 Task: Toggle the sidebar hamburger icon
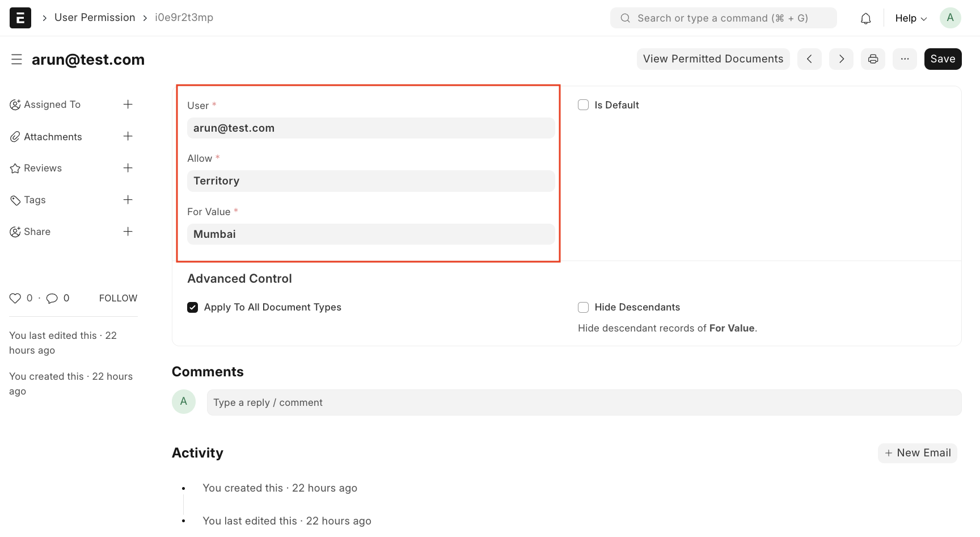tap(16, 60)
